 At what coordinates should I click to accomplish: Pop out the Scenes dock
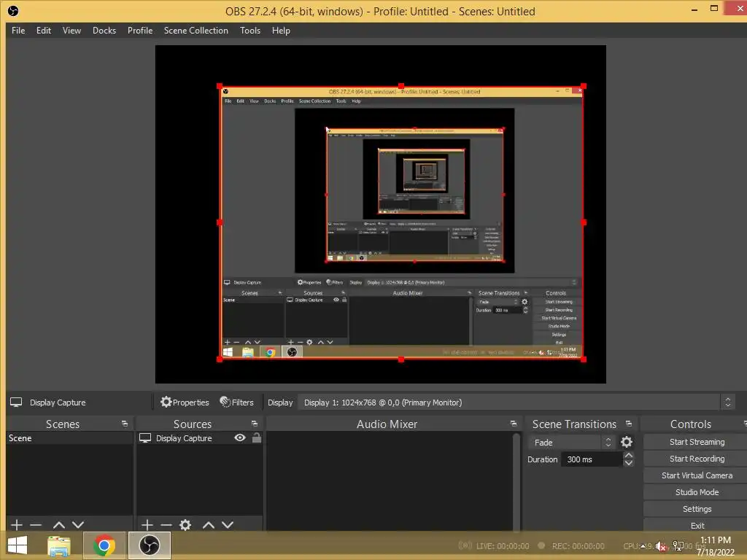tap(125, 424)
